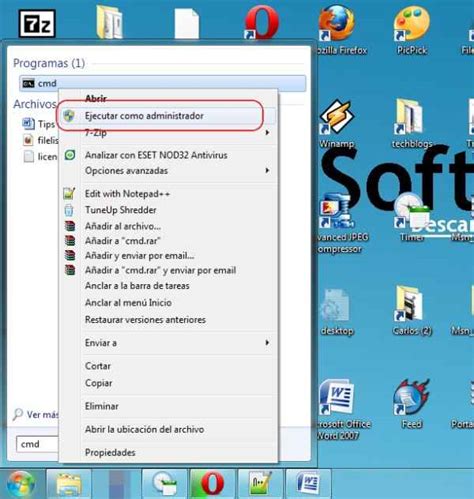The height and width of the screenshot is (499, 474).
Task: Click the TuneUp Shredder trash icon
Action: [69, 210]
